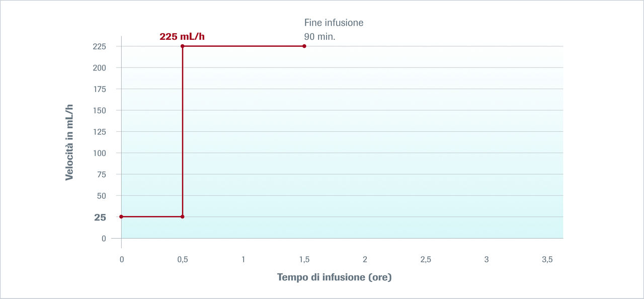Click the bold 25 y-axis tick label

click(x=100, y=217)
